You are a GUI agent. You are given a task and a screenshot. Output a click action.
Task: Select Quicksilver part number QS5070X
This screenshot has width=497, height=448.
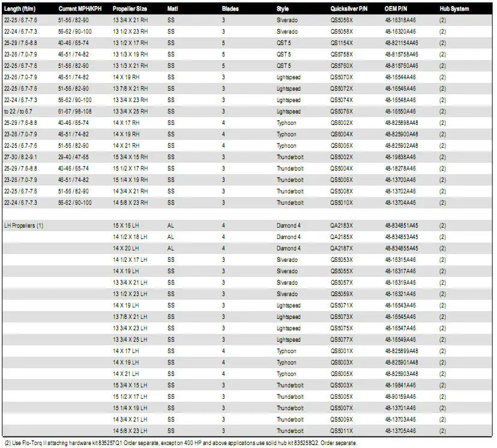click(342, 77)
